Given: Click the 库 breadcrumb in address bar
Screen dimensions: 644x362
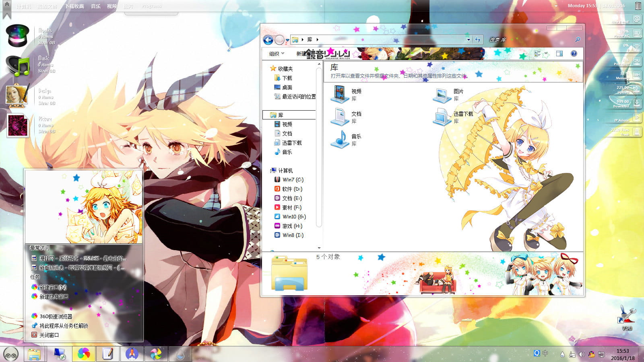Looking at the screenshot, I should 310,40.
